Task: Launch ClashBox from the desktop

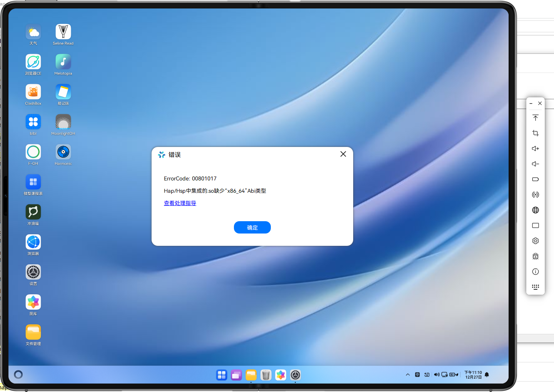Action: point(33,92)
